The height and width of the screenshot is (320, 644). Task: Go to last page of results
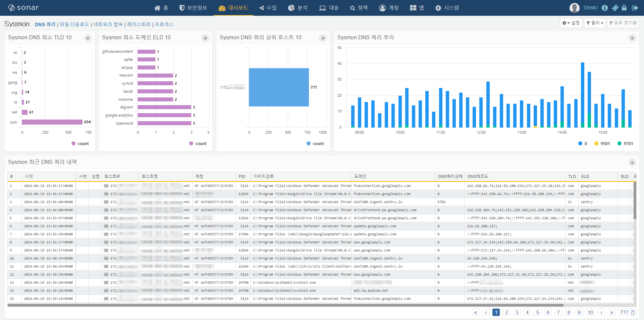point(612,313)
